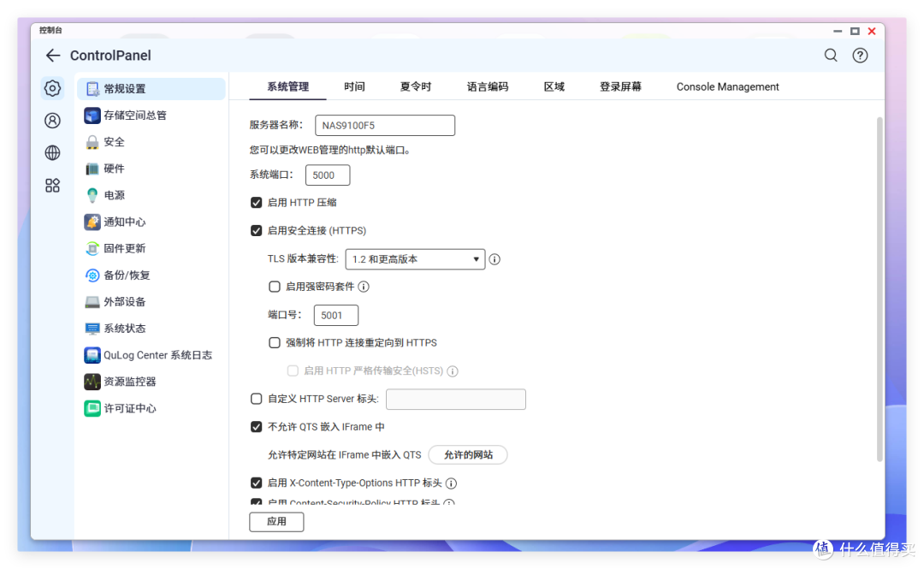Open 安全 settings in sidebar

(151, 142)
